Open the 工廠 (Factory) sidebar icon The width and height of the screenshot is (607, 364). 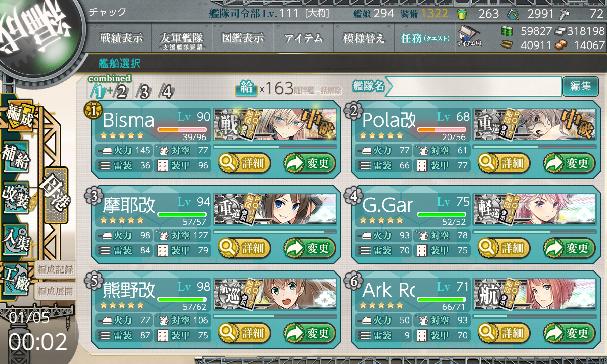(x=16, y=279)
